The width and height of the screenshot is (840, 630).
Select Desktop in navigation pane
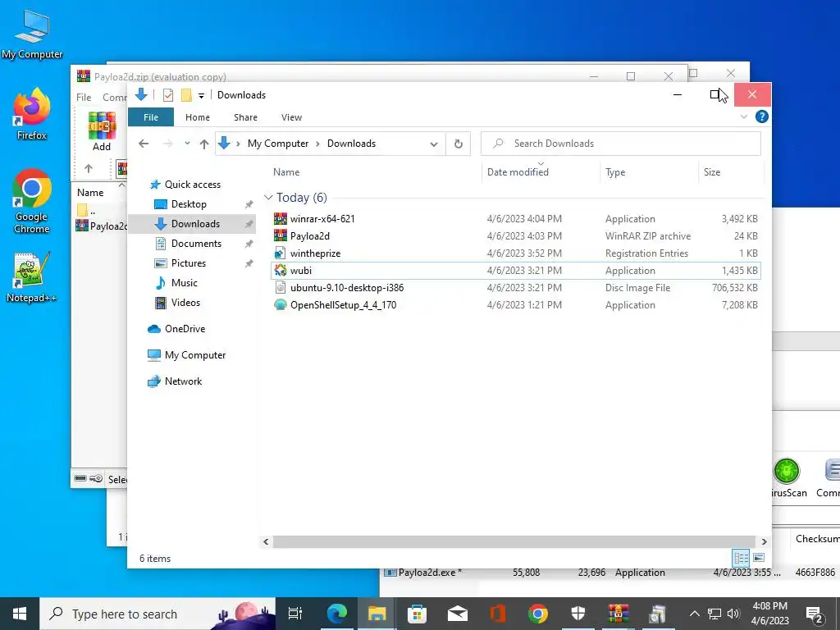189,204
